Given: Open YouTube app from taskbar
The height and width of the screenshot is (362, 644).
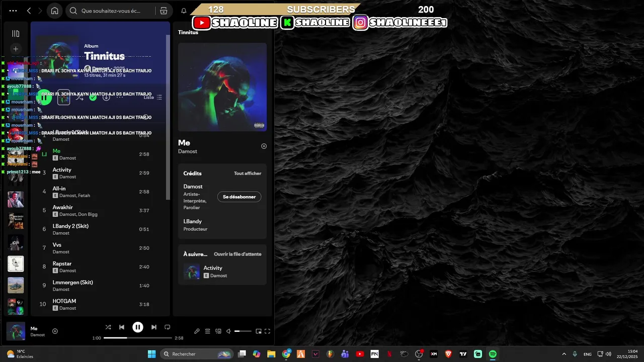Looking at the screenshot, I should click(x=360, y=354).
